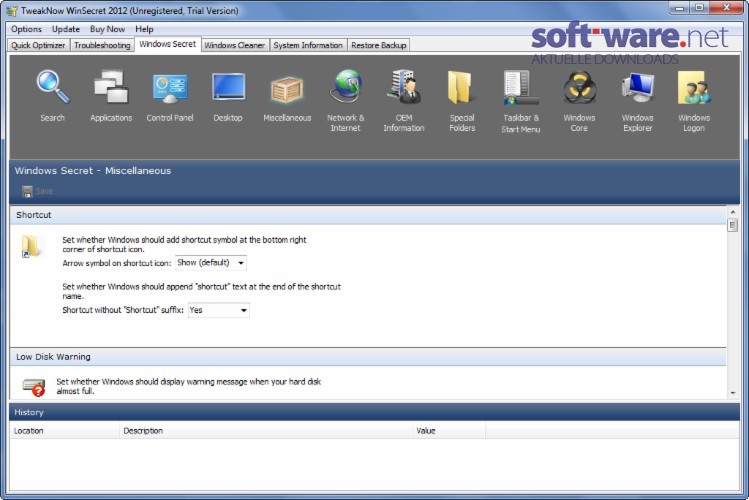Select the Windows Secret tab
The width and height of the screenshot is (749, 500).
click(x=168, y=44)
